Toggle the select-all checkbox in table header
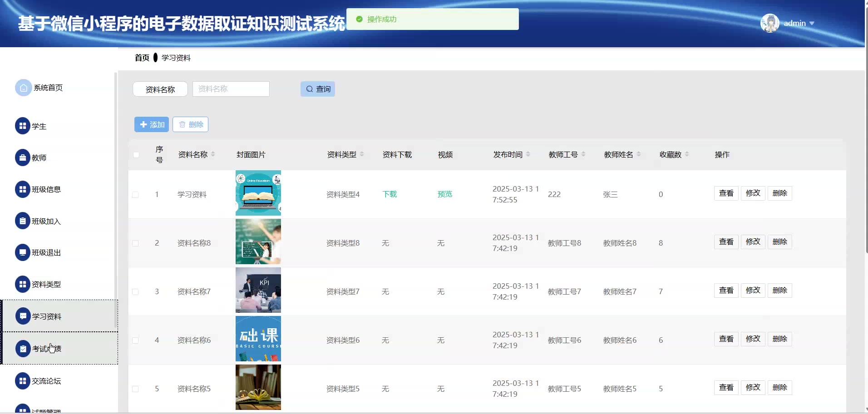868x414 pixels. 136,155
